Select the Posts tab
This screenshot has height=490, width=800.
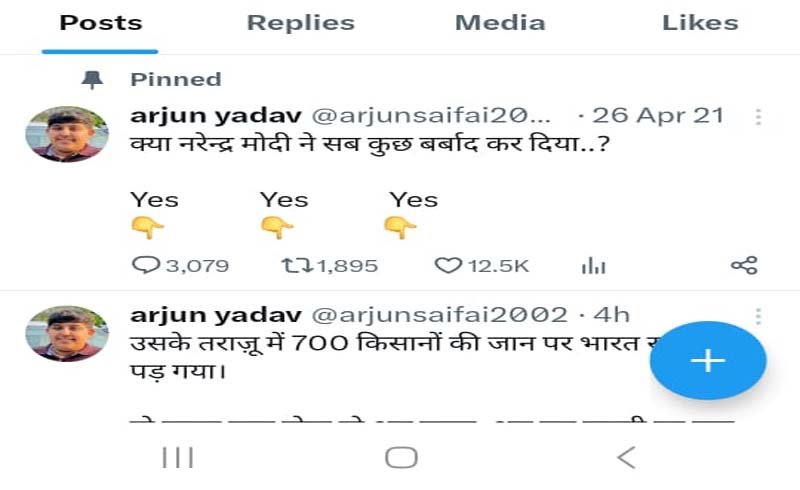click(99, 23)
